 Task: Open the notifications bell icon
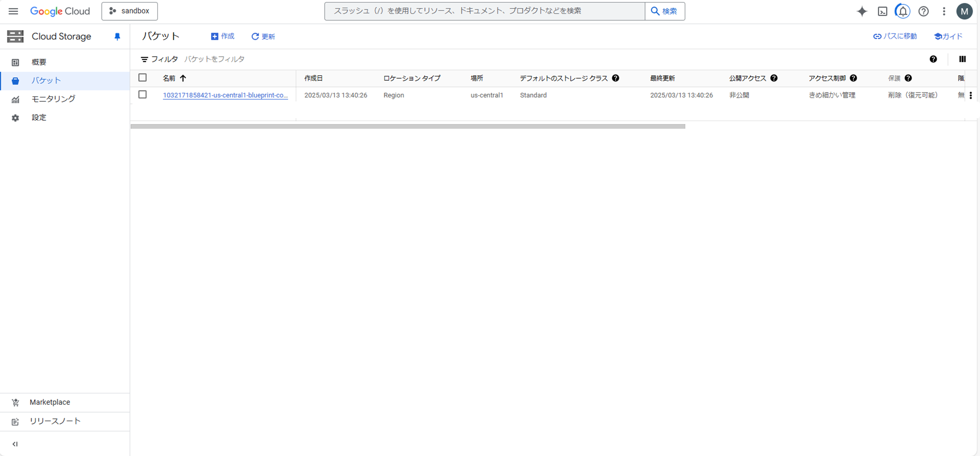[x=903, y=11]
